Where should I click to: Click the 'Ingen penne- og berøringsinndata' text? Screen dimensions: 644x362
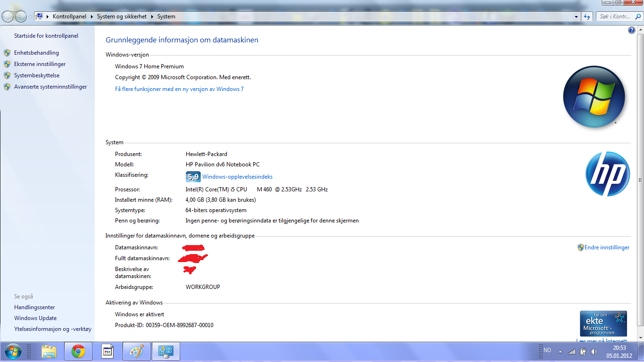coord(272,221)
